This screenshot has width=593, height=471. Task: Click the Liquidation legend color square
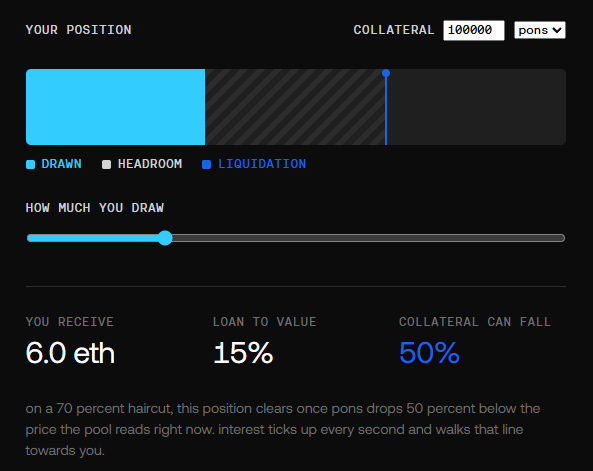point(206,165)
